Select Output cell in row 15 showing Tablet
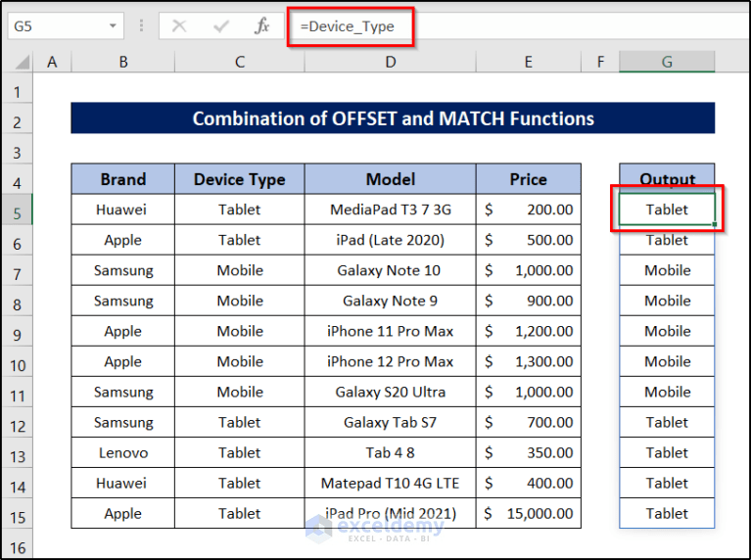 pyautogui.click(x=667, y=514)
